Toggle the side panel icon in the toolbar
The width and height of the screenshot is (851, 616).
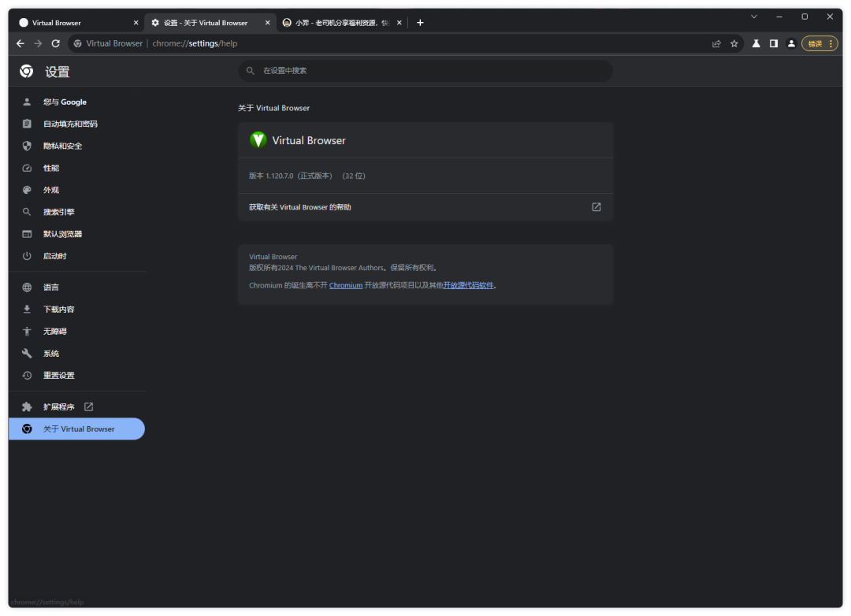(x=774, y=43)
